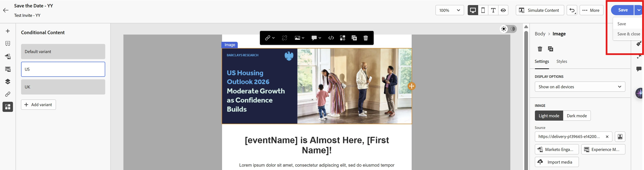Screen dimensions: 644x170
Task: Select the Conditional Content sidebar icon
Action: coord(8,107)
